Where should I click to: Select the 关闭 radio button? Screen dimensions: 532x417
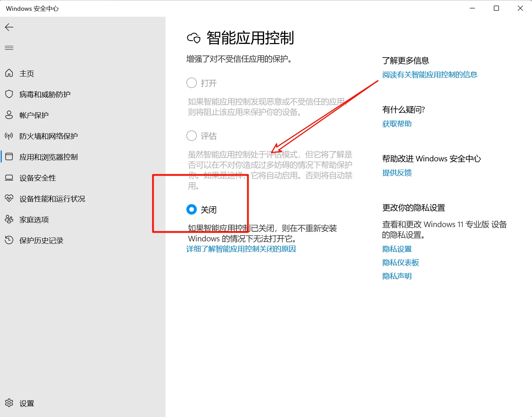(192, 209)
